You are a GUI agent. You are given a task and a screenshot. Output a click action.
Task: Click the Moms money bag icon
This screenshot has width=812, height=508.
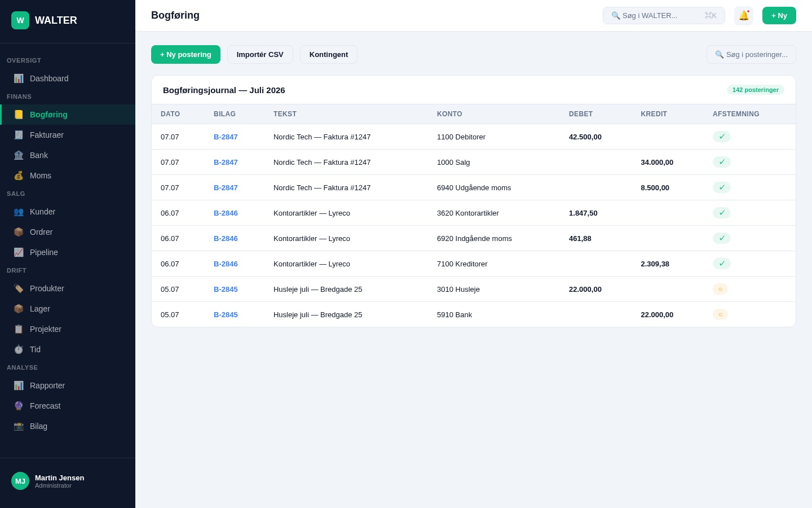[x=19, y=176]
